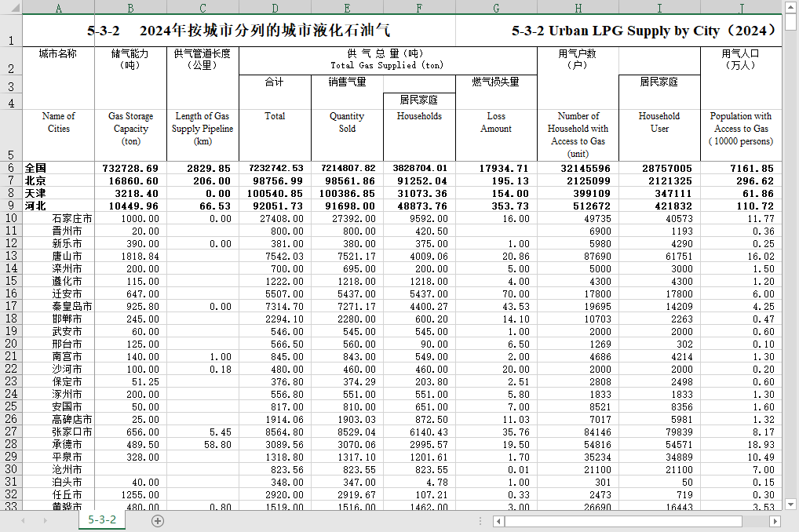The width and height of the screenshot is (799, 532).
Task: Click the '河北' row label
Action: (x=35, y=206)
